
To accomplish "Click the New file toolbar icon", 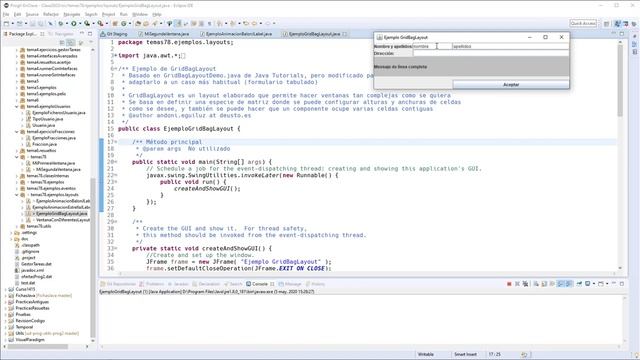I will 7,24.
